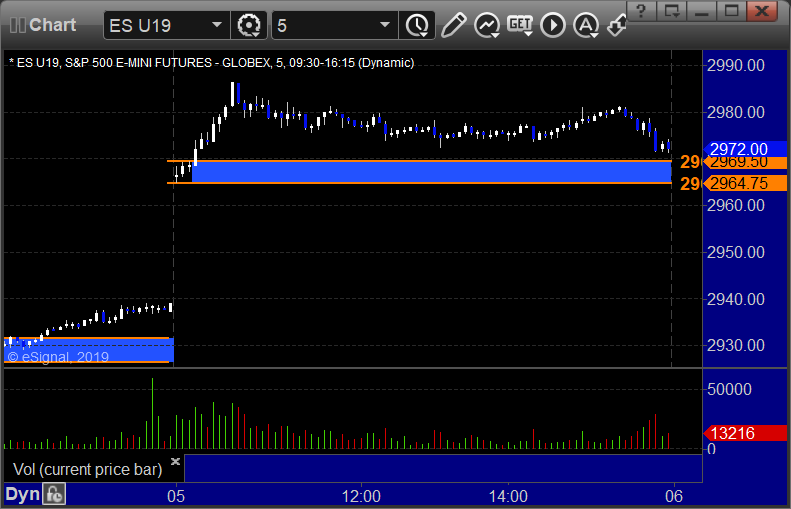Viewport: 791px width, 509px height.
Task: Close the Vol study pane
Action: pyautogui.click(x=176, y=461)
